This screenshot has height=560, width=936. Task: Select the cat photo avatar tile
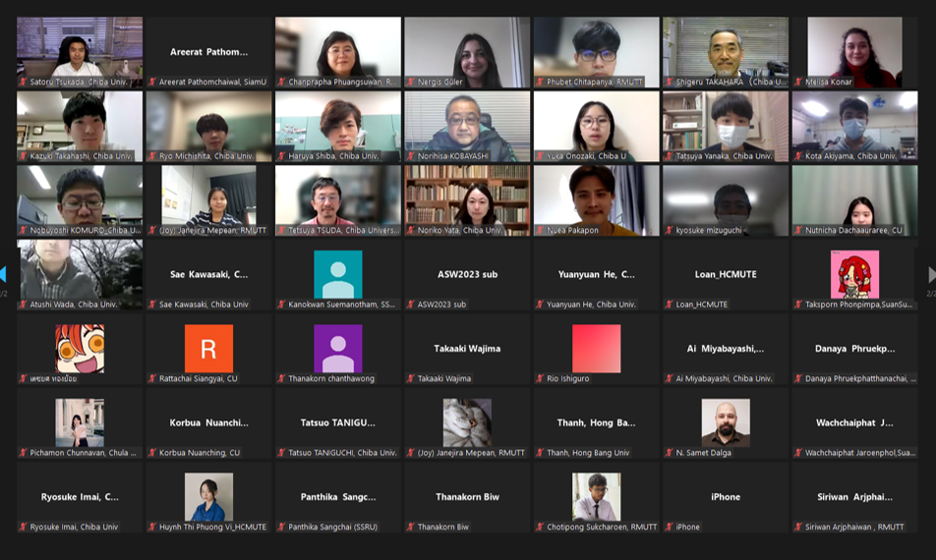(467, 422)
